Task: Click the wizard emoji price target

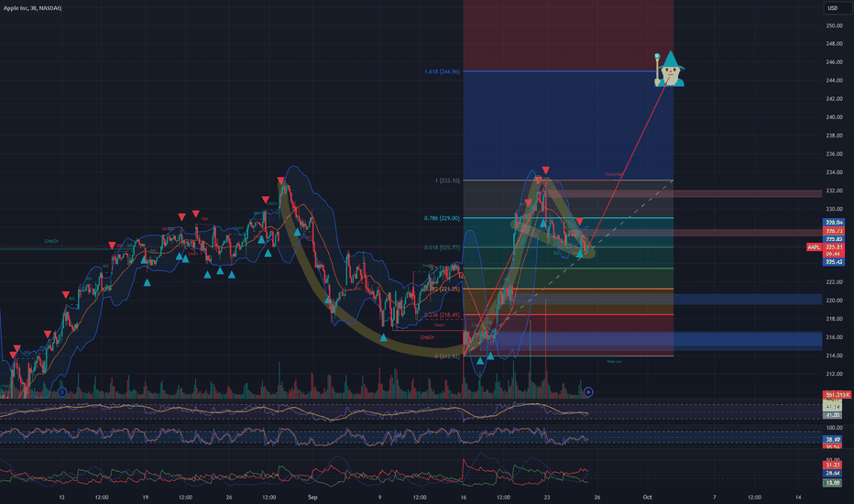Action: pos(670,69)
